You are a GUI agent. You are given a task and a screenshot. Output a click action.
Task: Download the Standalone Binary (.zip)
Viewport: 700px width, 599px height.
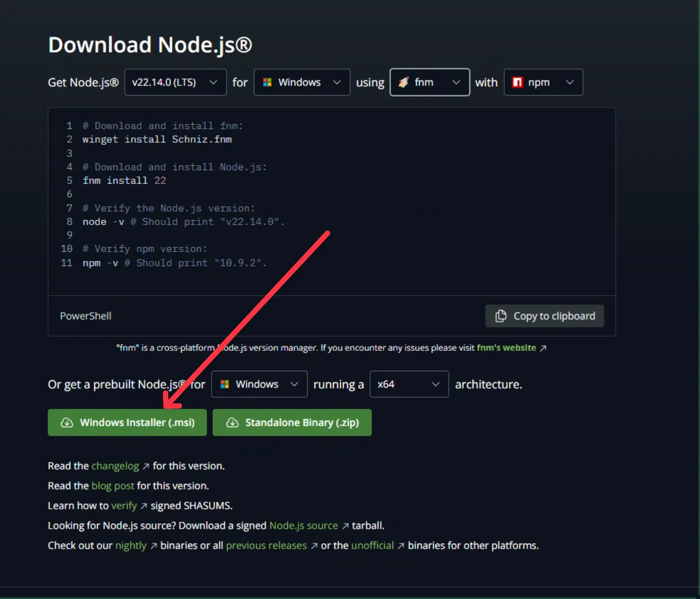tap(292, 422)
